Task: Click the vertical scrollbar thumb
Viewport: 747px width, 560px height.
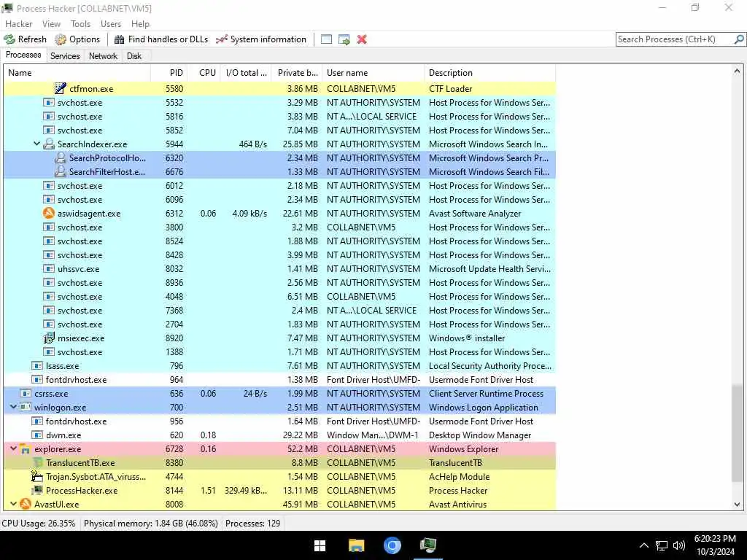Action: pyautogui.click(x=737, y=433)
